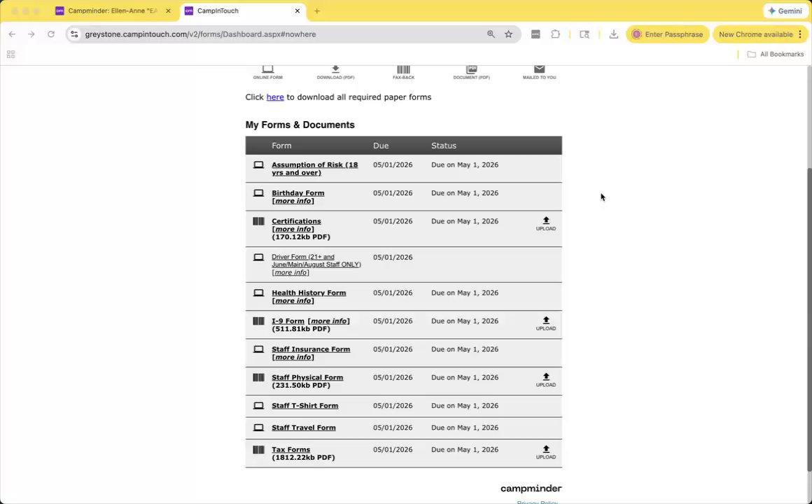Close the CampInTouch tab
Viewport: 812px width, 504px height.
(x=297, y=11)
